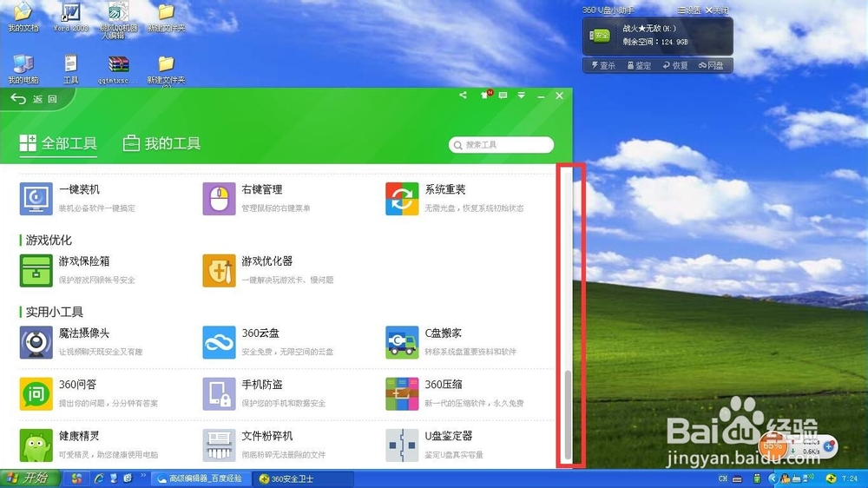Click the 开始 Start button

(29, 478)
